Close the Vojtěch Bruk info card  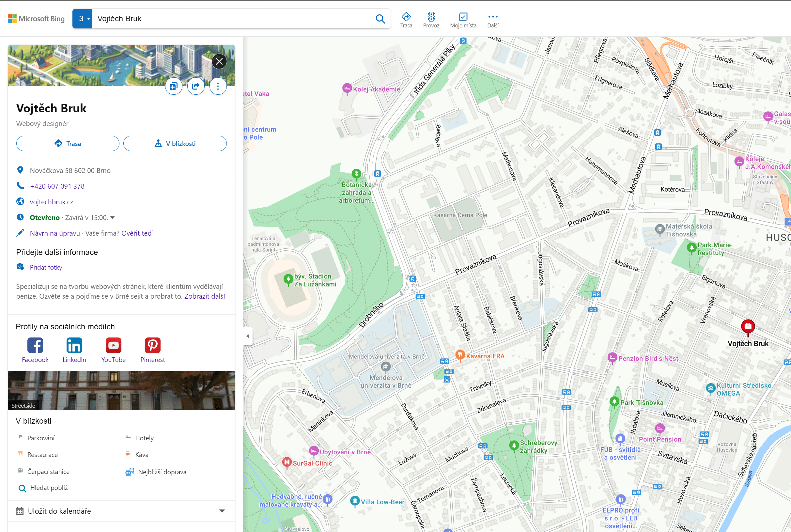pos(220,61)
